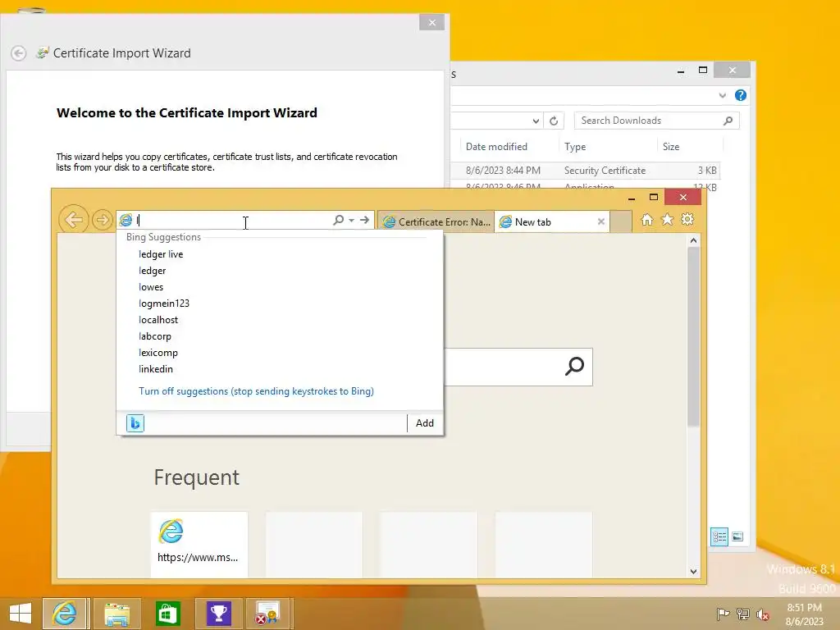Click Turn off suggestions link
The image size is (840, 630).
point(256,391)
